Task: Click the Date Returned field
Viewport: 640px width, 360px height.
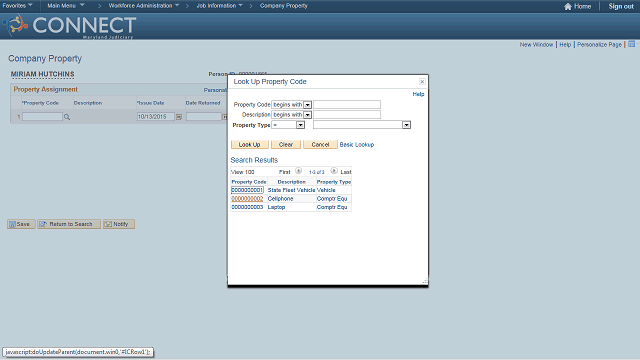Action: (204, 117)
